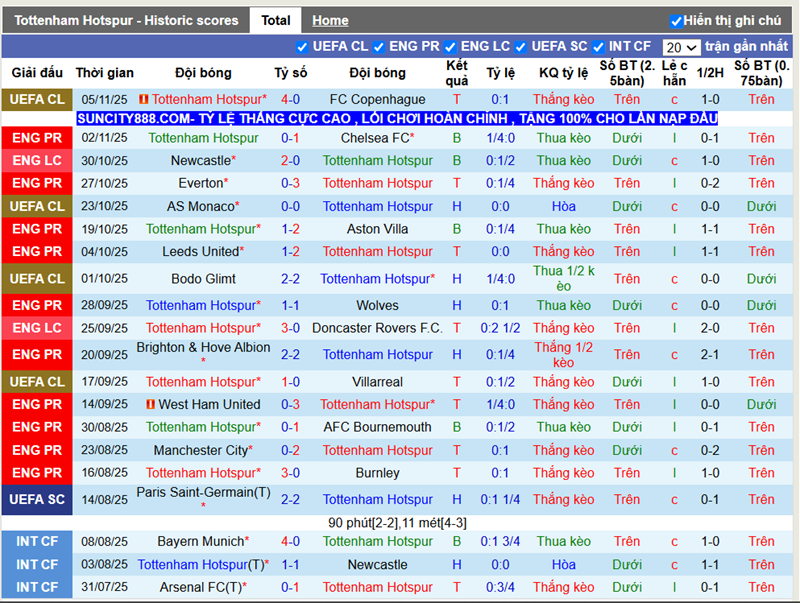Click the 90 phút[2-2],11 mét[4-3] note
The width and height of the screenshot is (800, 603).
pos(397,523)
